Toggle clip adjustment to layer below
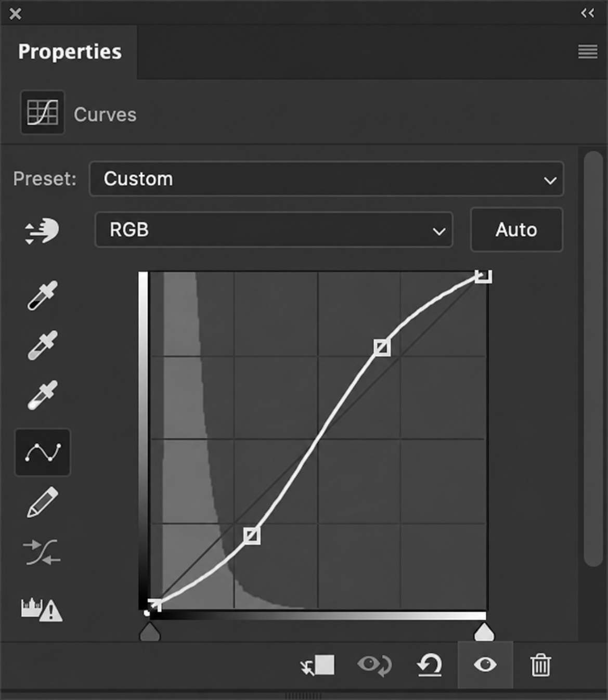The image size is (608, 700). (x=318, y=665)
